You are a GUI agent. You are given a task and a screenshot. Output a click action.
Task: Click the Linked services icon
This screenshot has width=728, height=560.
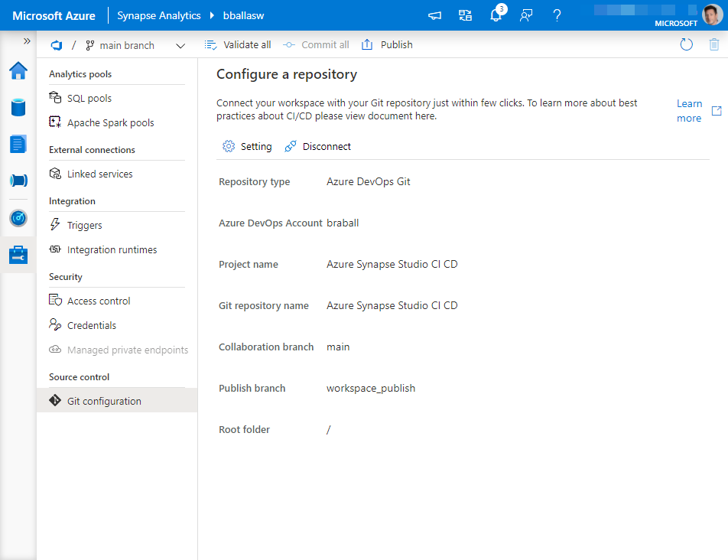tap(55, 173)
